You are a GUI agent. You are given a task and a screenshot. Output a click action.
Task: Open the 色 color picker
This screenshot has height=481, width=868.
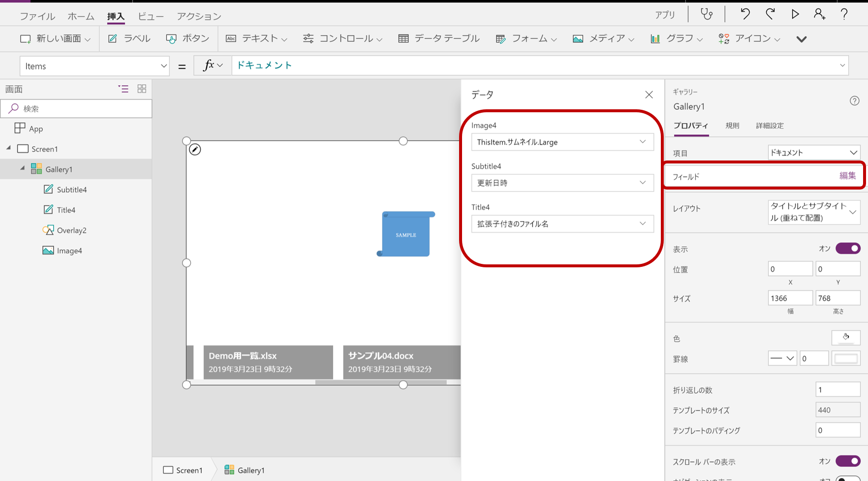click(846, 338)
